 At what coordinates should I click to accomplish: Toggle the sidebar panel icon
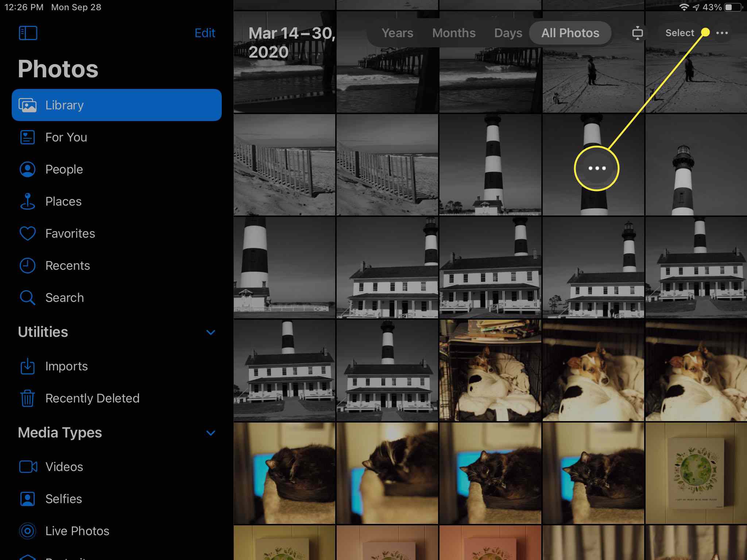(28, 33)
